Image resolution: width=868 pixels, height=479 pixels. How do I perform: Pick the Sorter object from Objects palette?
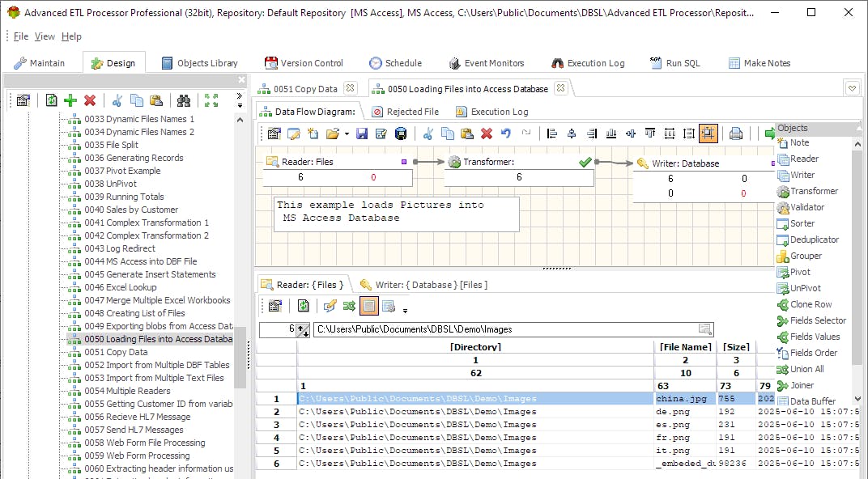[796, 223]
